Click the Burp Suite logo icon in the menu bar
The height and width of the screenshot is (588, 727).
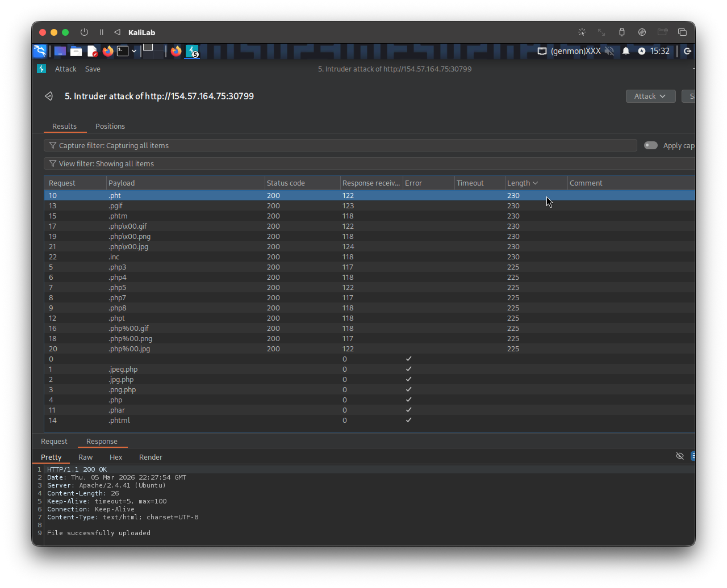point(41,69)
